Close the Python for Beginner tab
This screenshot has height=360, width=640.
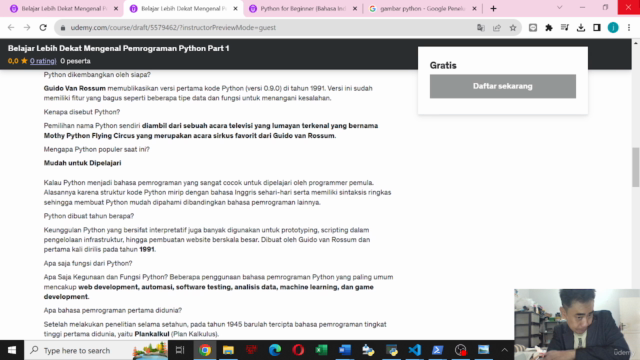(355, 9)
